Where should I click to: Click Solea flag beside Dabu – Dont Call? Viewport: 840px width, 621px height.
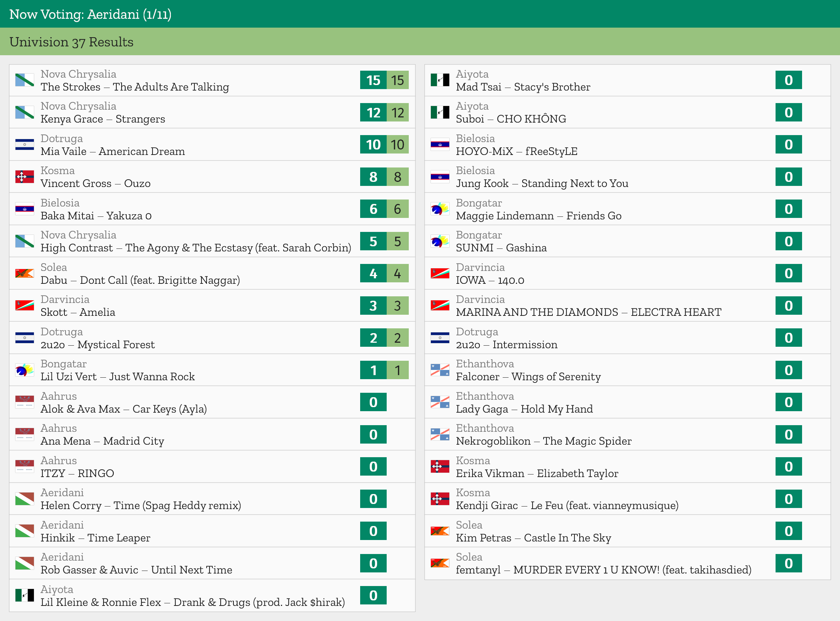click(24, 273)
